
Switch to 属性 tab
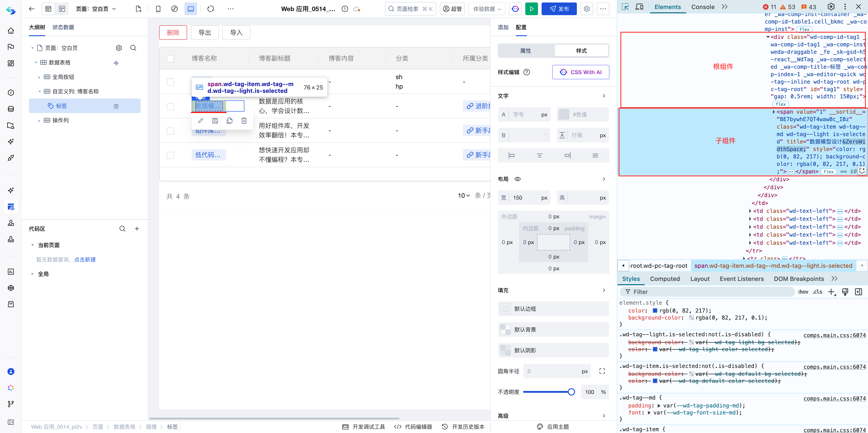pyautogui.click(x=525, y=51)
